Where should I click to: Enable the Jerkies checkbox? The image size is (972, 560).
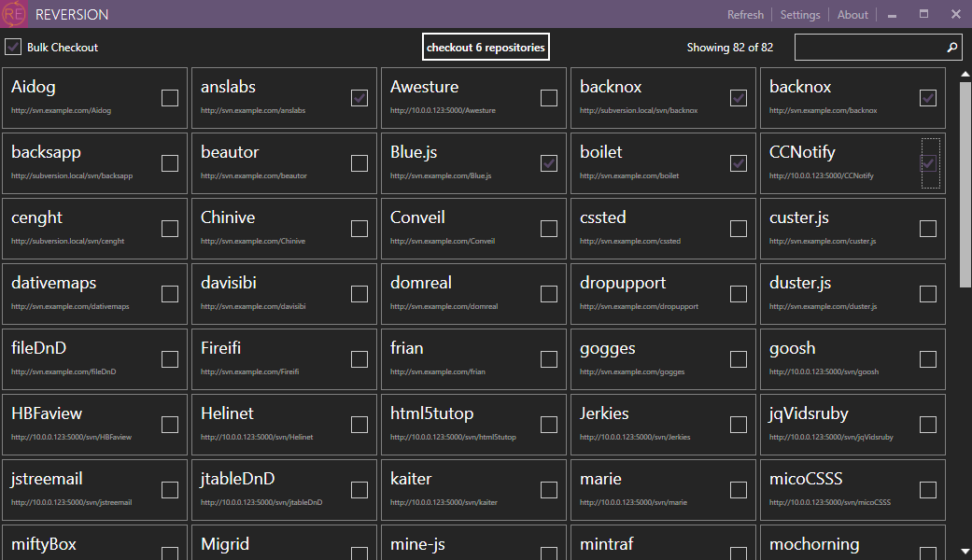[739, 425]
